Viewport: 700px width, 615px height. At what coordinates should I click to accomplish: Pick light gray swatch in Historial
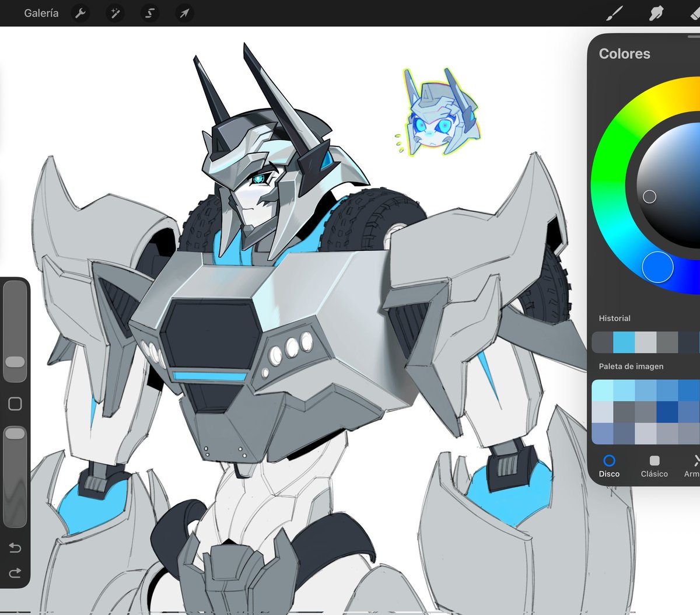[x=646, y=343]
